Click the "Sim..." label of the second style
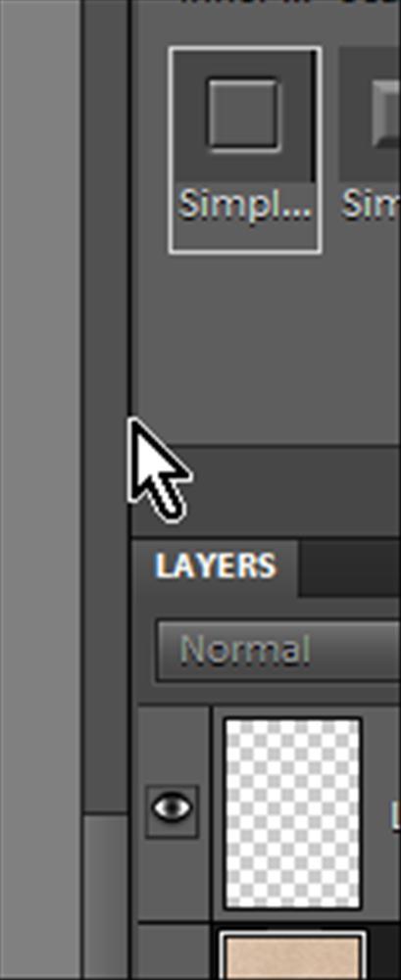401x980 pixels. [x=372, y=205]
